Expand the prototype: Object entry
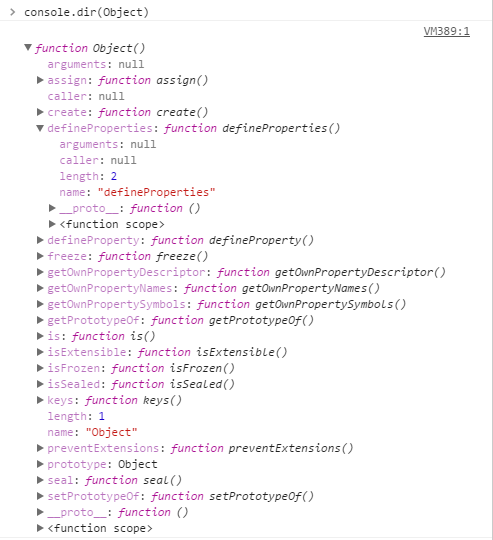Viewport: 493px width, 540px height. click(40, 464)
